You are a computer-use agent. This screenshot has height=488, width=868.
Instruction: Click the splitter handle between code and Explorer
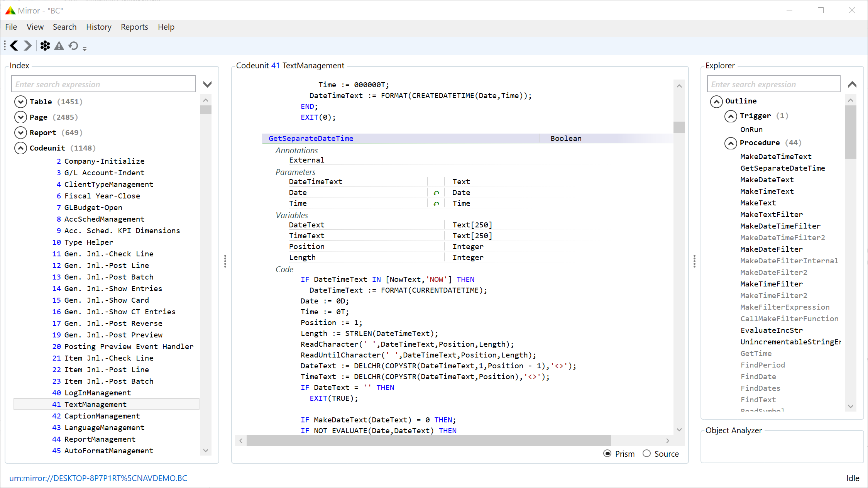coord(694,261)
